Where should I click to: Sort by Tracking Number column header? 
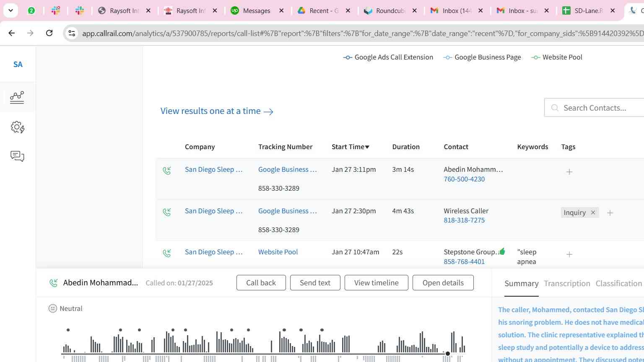285,147
